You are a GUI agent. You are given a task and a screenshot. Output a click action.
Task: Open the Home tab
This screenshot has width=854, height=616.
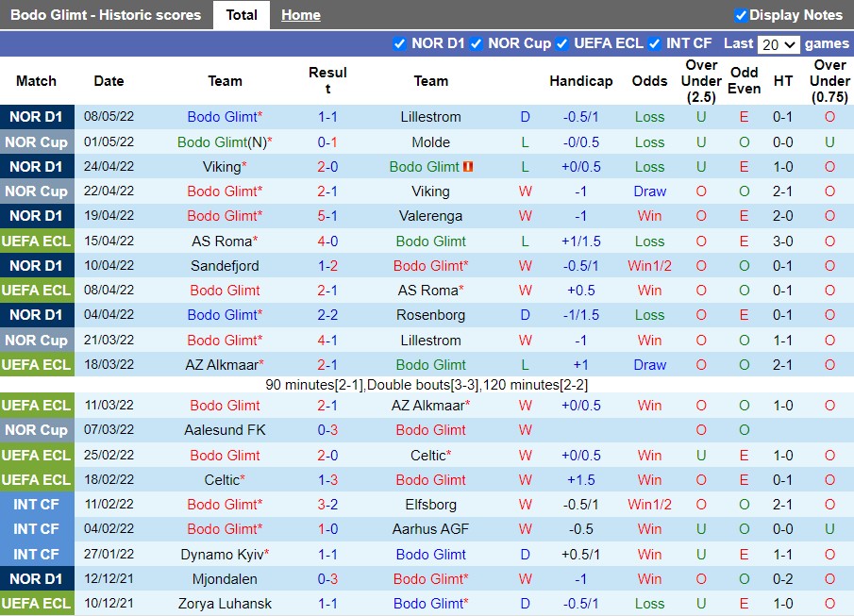tap(300, 15)
